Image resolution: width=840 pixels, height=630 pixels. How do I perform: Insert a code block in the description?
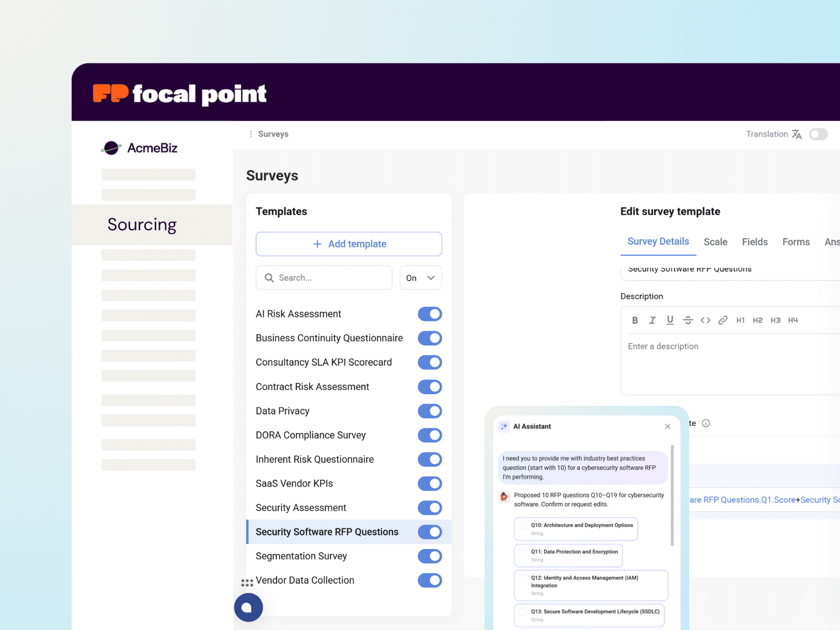(x=705, y=320)
